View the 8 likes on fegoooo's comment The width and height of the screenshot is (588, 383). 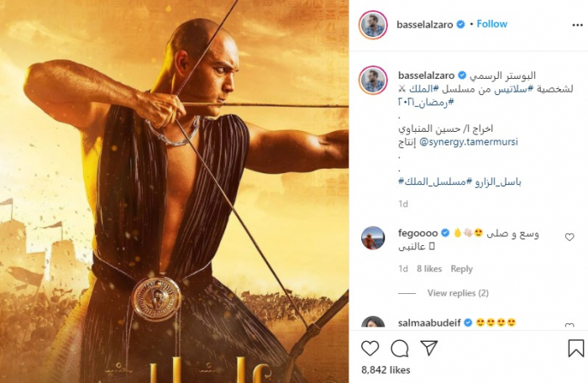click(429, 269)
